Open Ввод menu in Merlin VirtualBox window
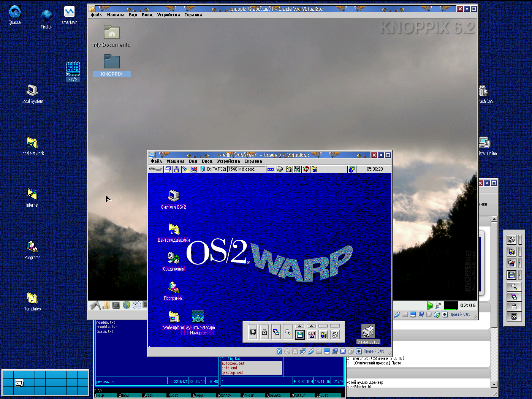Viewport: 532px width, 399px height. 207,161
